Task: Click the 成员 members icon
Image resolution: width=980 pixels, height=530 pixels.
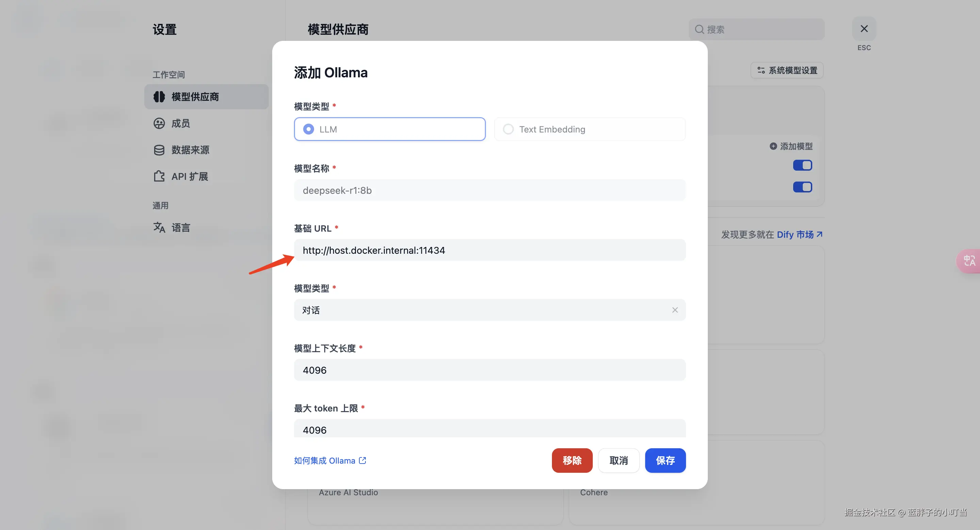Action: coord(159,123)
